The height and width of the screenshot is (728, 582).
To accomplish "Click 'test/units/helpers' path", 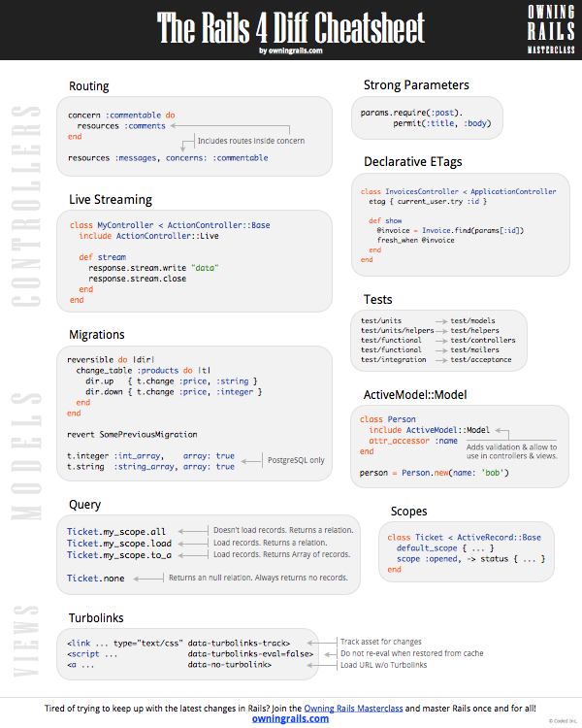I will 398,331.
